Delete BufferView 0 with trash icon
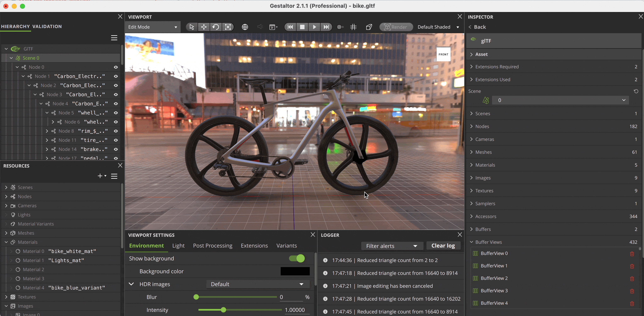Screen dimensions: 644x316 632,254
